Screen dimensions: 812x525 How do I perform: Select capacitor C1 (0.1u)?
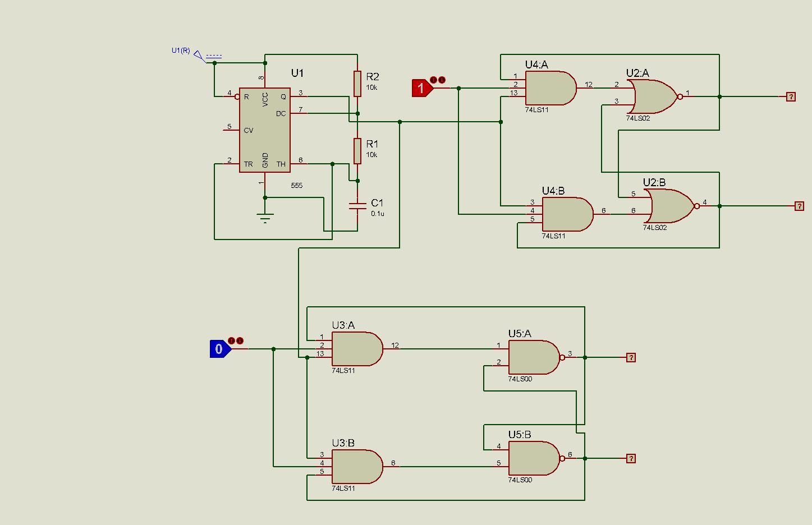click(x=357, y=206)
